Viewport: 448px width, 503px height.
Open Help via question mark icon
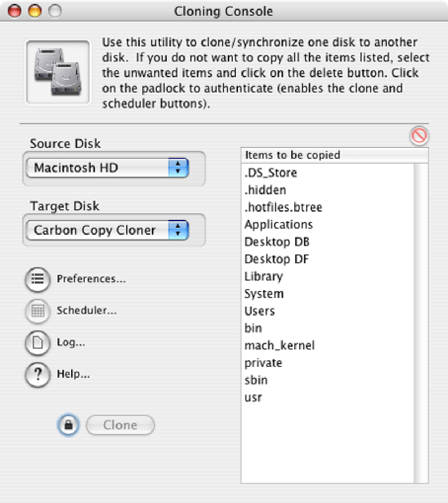click(37, 374)
